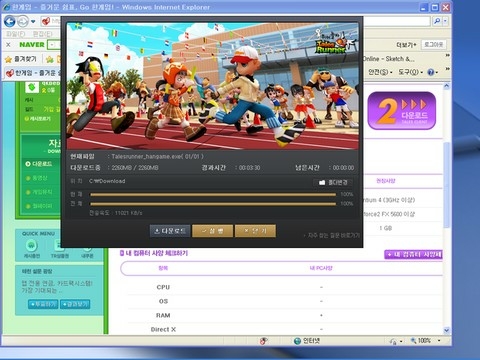The width and height of the screenshot is (480, 360).
Task: Click the page vertical scrollbar down arrow
Action: click(x=447, y=330)
